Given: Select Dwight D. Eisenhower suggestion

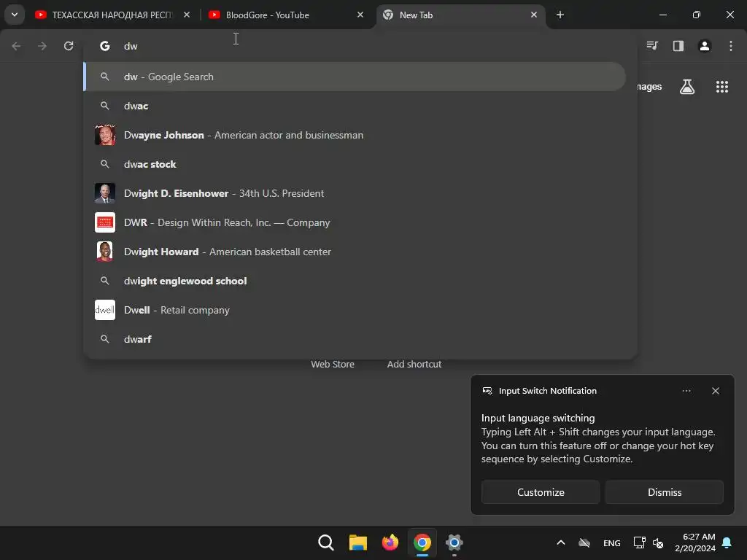Looking at the screenshot, I should tap(355, 193).
